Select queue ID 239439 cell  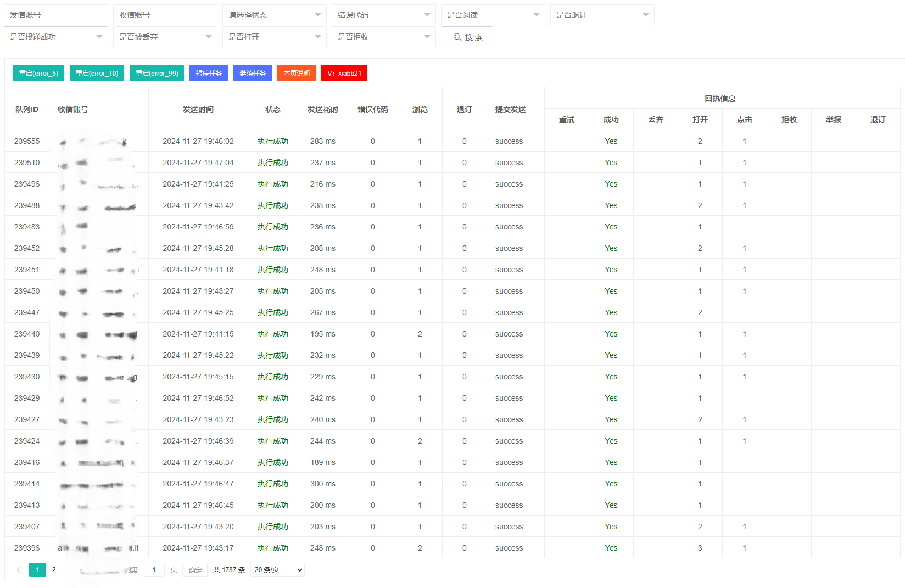point(27,355)
